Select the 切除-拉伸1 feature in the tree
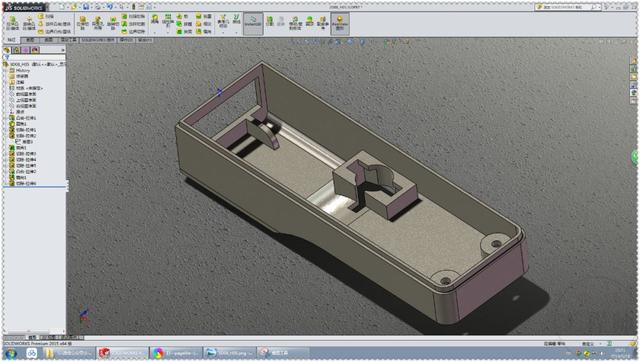This screenshot has height=362, width=640. click(23, 130)
